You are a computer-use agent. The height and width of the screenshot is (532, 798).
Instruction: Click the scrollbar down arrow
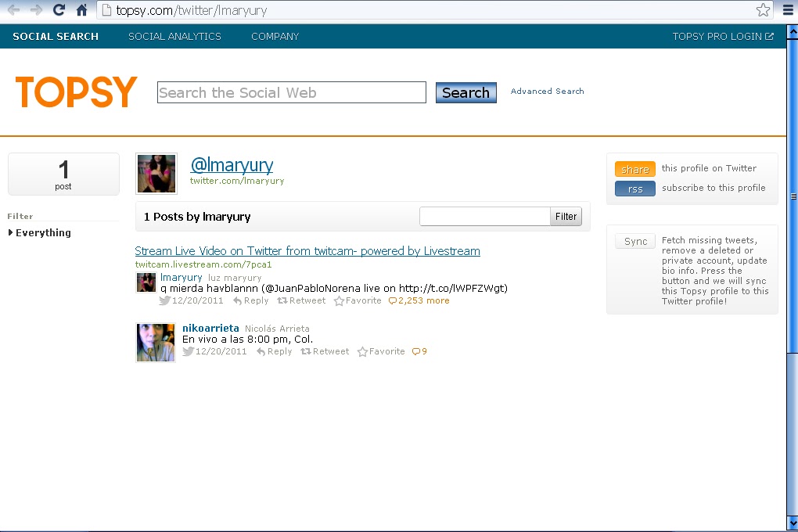point(793,523)
